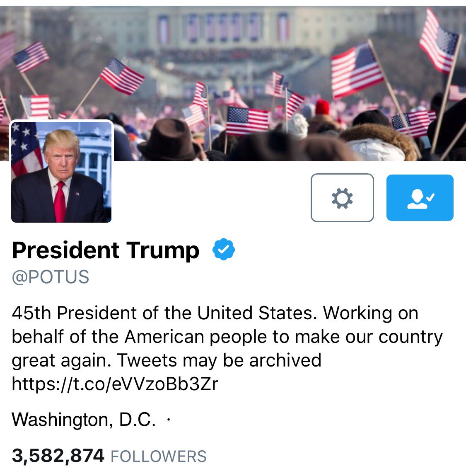Open the 3,582,874 follower count
The image size is (466, 476).
click(58, 455)
